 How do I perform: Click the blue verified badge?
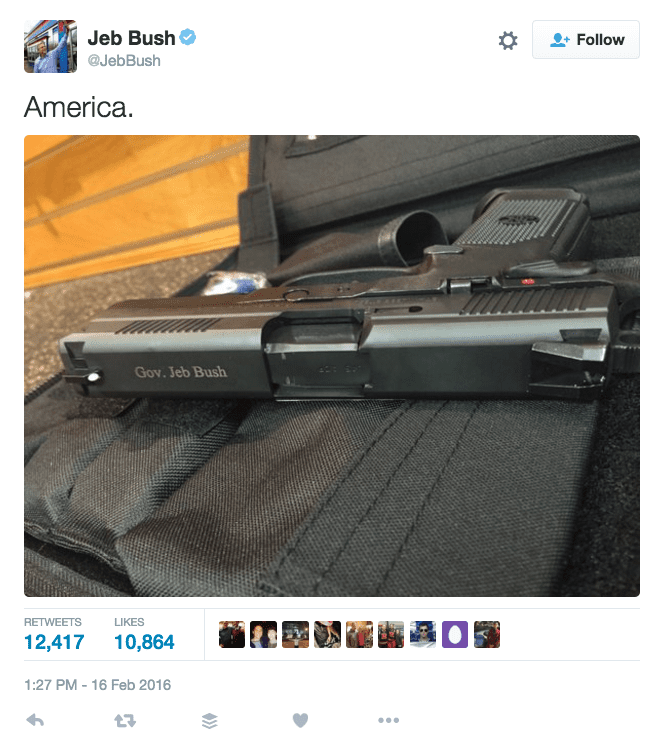[x=188, y=37]
